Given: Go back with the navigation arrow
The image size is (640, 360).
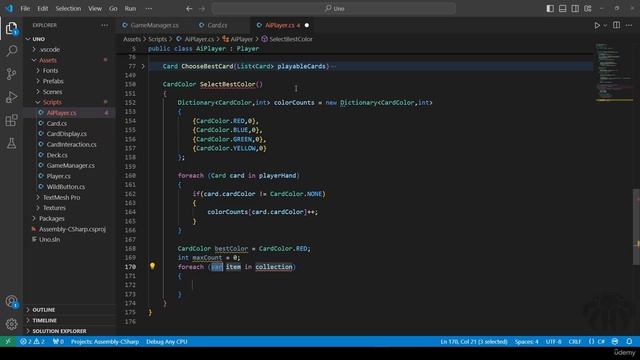Looking at the screenshot, I should 189,9.
